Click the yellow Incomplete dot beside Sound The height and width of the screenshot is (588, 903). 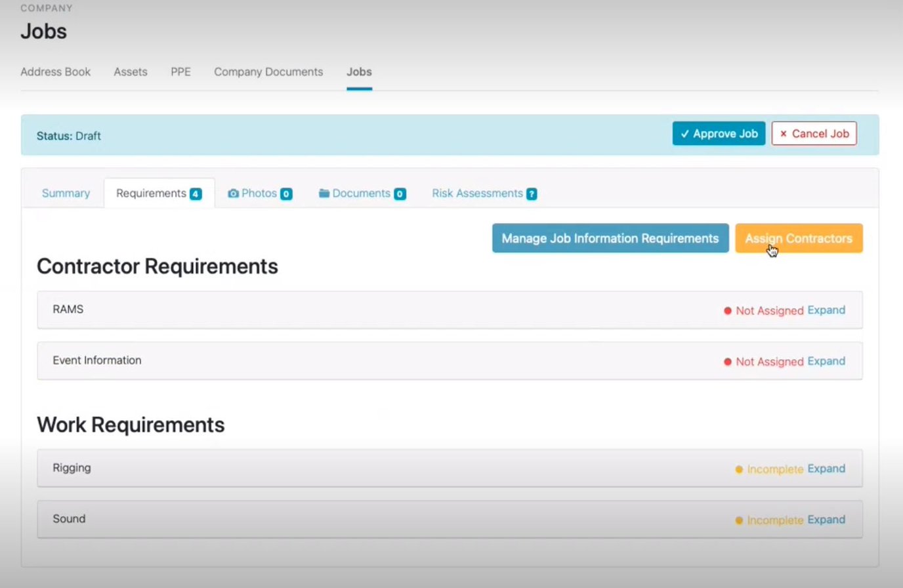[x=739, y=520]
